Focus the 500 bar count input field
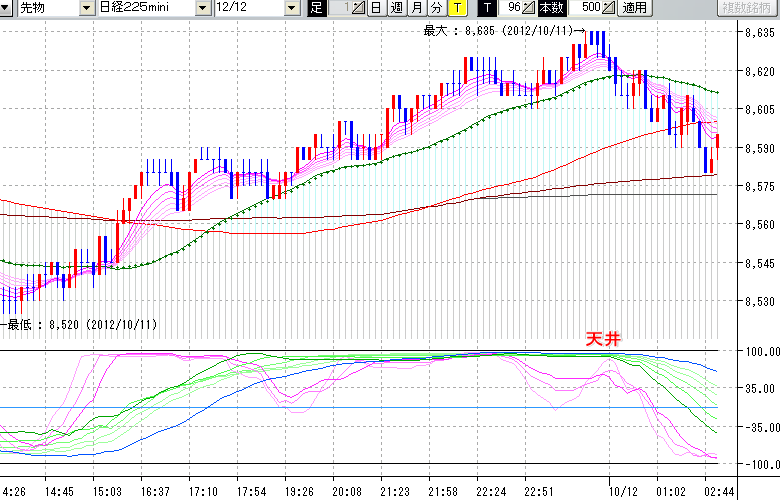Viewport: 780px width, 500px height. (x=589, y=8)
